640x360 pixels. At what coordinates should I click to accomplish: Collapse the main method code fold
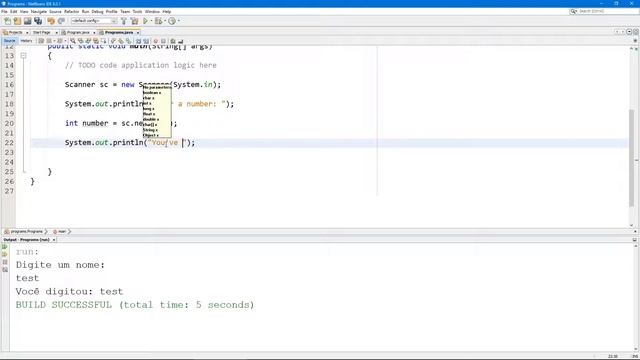[24, 56]
